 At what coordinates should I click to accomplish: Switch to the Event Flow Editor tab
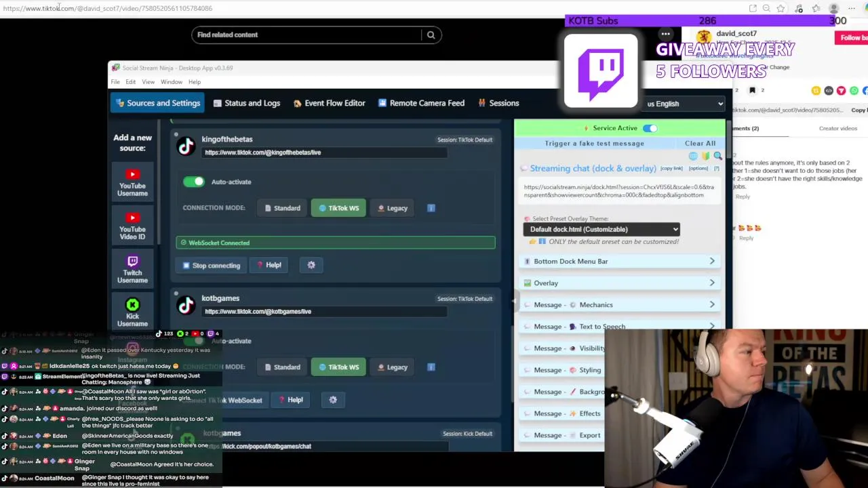(x=330, y=103)
